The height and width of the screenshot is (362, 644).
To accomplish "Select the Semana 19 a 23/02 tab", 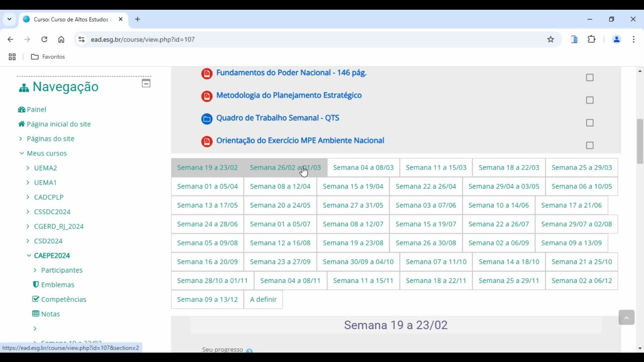I will coord(207,168).
